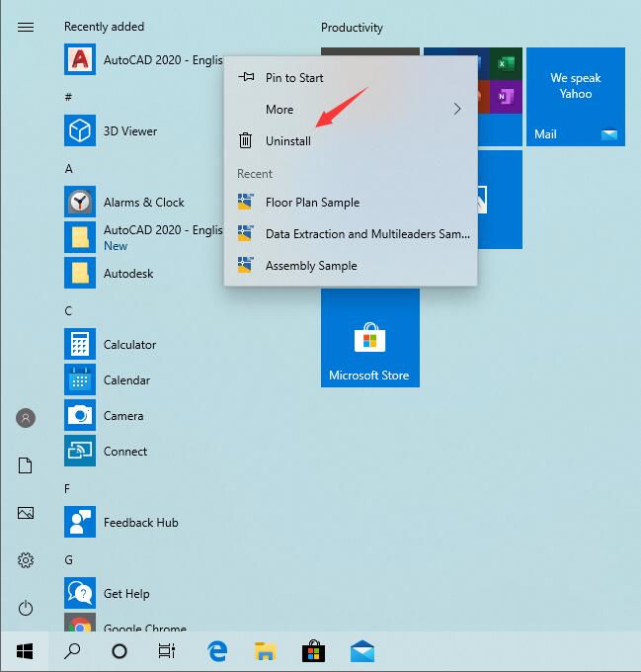Open OneNote icon in Office tile

tap(506, 97)
